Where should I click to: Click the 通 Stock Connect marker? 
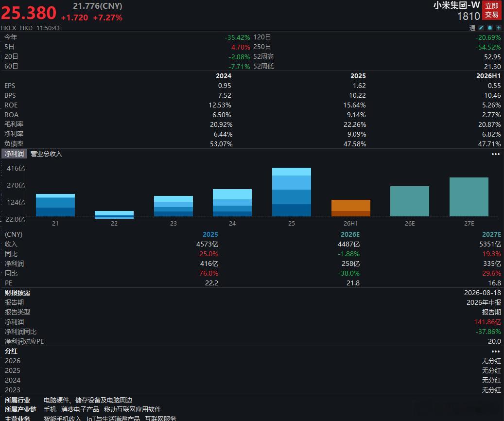click(x=472, y=28)
